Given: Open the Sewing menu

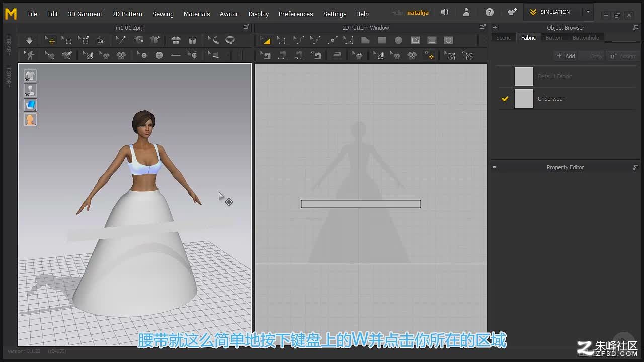Looking at the screenshot, I should coord(163,14).
